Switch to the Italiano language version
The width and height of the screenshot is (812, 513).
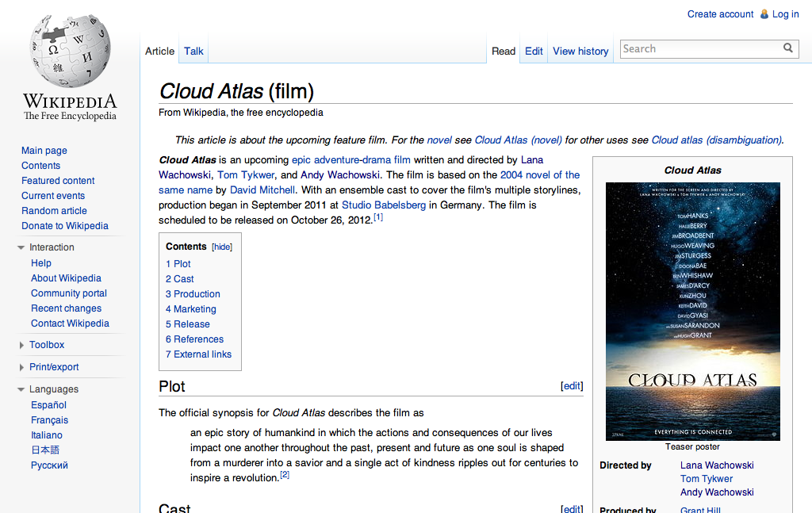[x=47, y=435]
